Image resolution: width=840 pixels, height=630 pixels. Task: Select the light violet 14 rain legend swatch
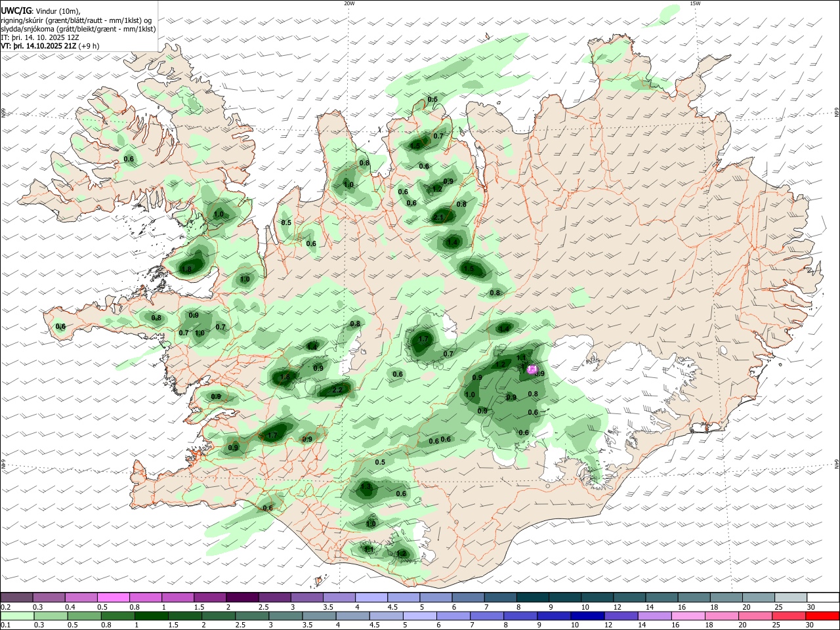pos(655,616)
